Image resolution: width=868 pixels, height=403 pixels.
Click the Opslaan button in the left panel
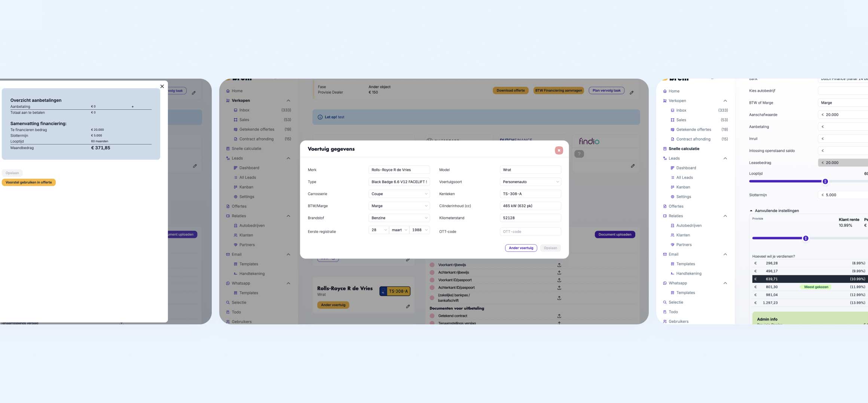point(12,173)
